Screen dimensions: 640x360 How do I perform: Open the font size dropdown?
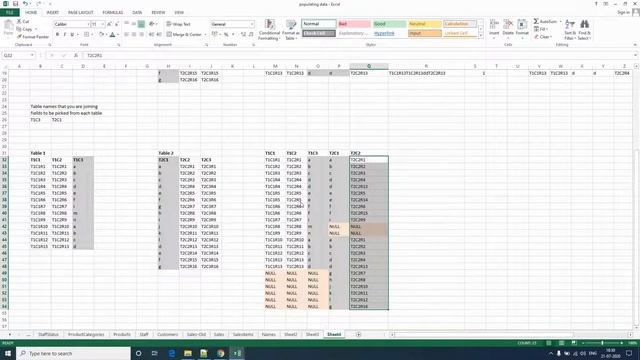tap(102, 24)
